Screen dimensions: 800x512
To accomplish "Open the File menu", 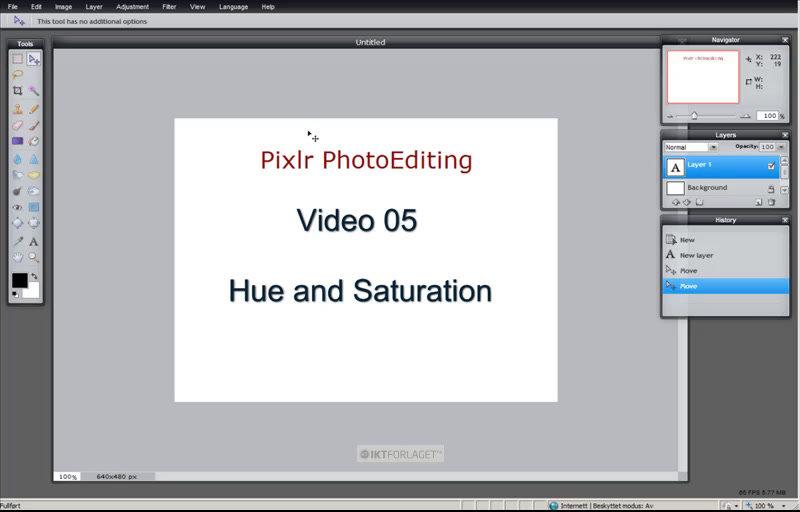I will 13,7.
